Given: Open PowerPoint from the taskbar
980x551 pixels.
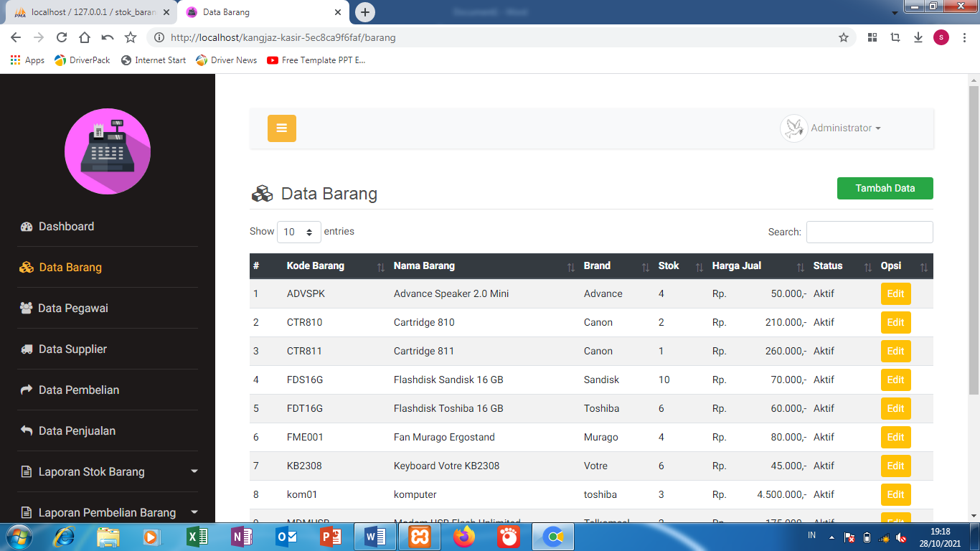Looking at the screenshot, I should coord(331,537).
